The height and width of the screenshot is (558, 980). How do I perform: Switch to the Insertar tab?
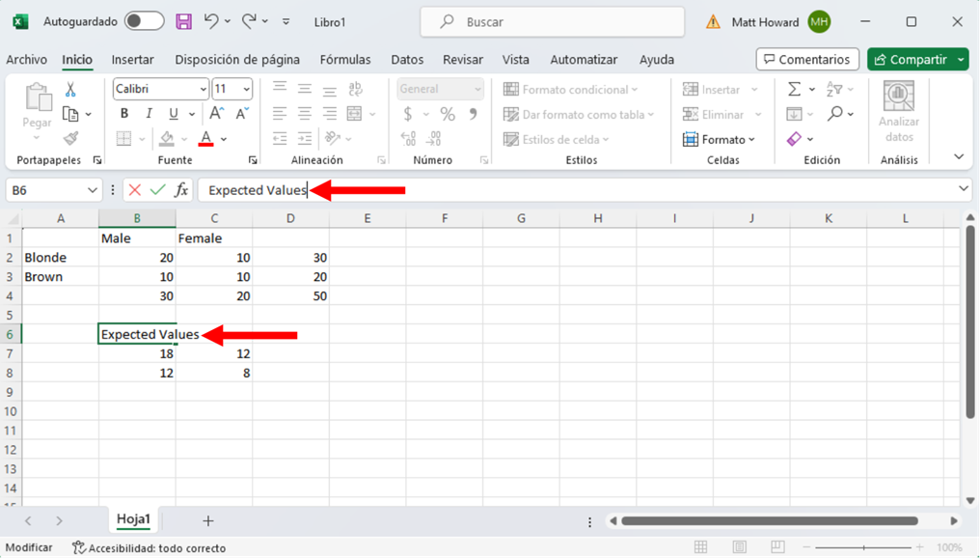tap(132, 60)
